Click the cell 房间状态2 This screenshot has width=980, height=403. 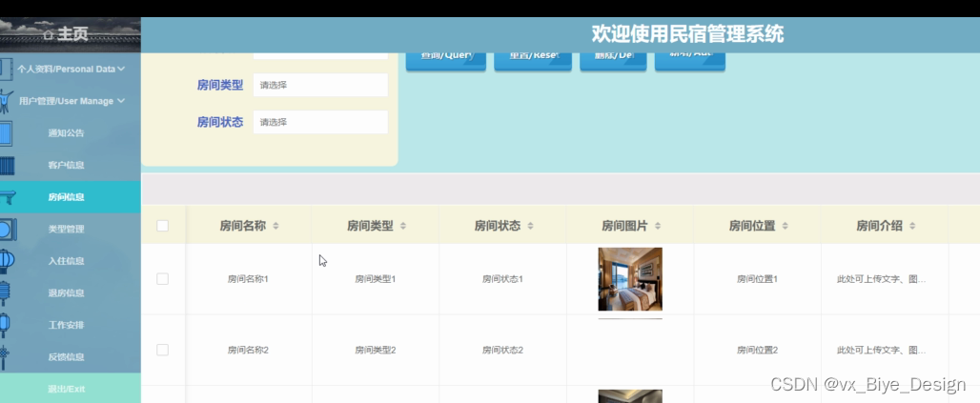[502, 351]
